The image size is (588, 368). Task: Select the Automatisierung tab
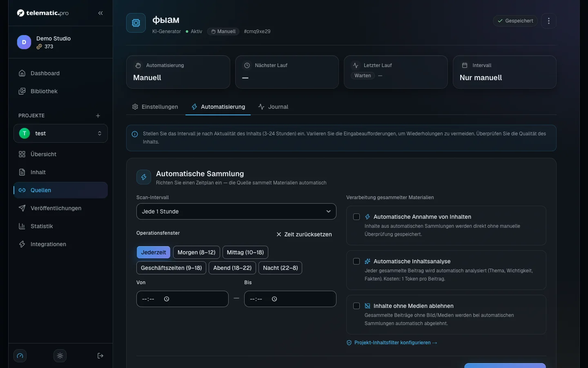(x=218, y=107)
